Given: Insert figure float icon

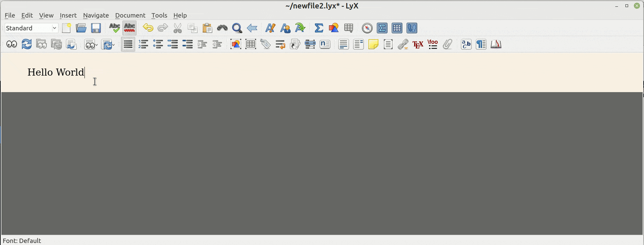Looking at the screenshot, I should [236, 44].
